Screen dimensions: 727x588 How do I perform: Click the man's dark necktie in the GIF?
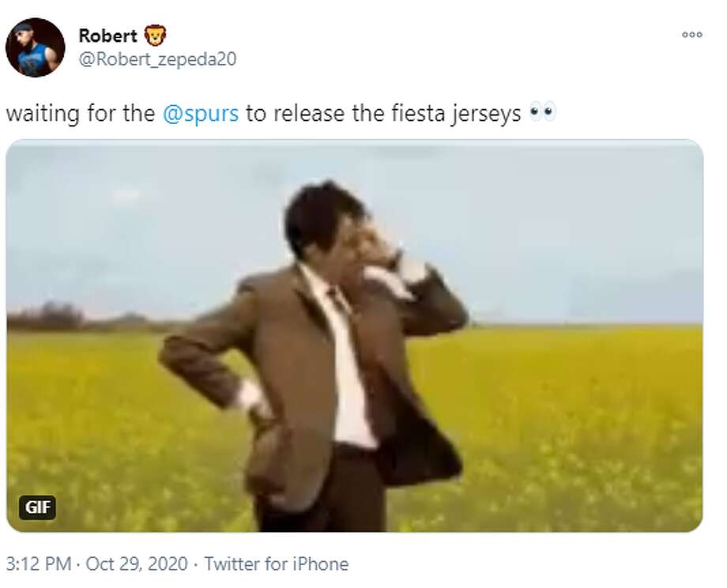click(x=339, y=300)
